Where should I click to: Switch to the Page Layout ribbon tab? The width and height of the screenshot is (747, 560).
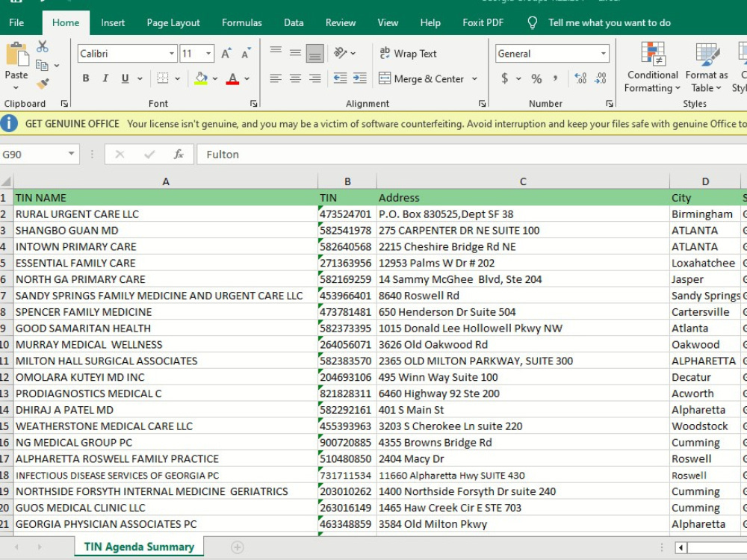point(173,23)
